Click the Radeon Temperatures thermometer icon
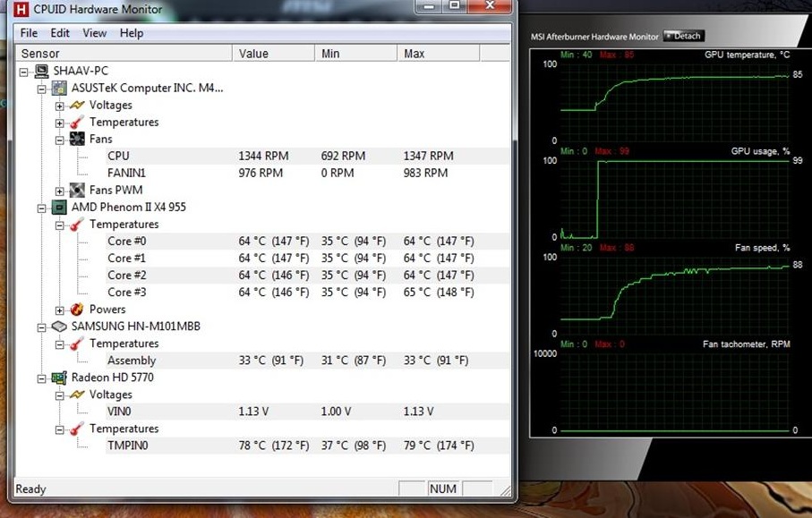 coord(77,429)
